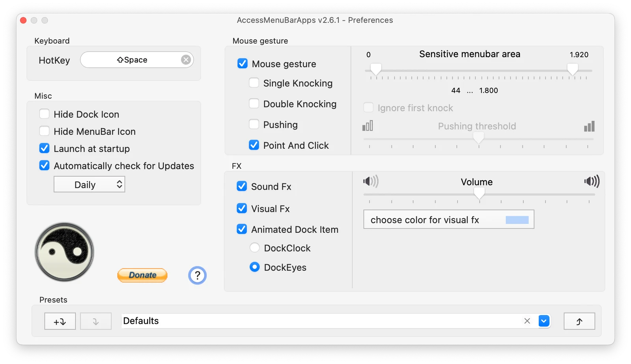Click the yin-yang app logo
The width and height of the screenshot is (631, 364).
click(64, 252)
